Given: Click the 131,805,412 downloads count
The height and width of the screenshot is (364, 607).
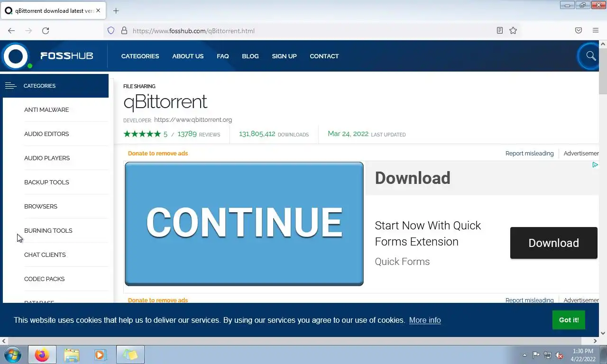Looking at the screenshot, I should [257, 134].
